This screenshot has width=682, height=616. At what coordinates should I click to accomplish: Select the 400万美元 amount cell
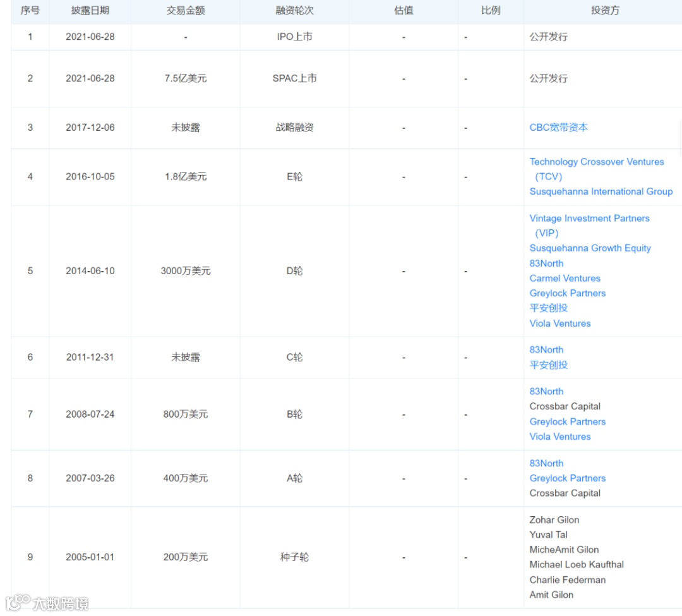pyautogui.click(x=186, y=478)
